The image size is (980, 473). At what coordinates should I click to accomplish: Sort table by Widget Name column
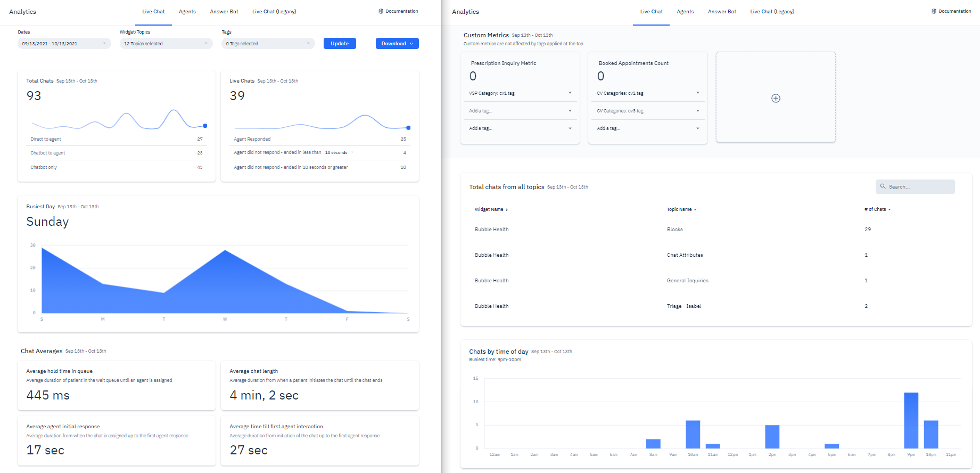pyautogui.click(x=491, y=209)
